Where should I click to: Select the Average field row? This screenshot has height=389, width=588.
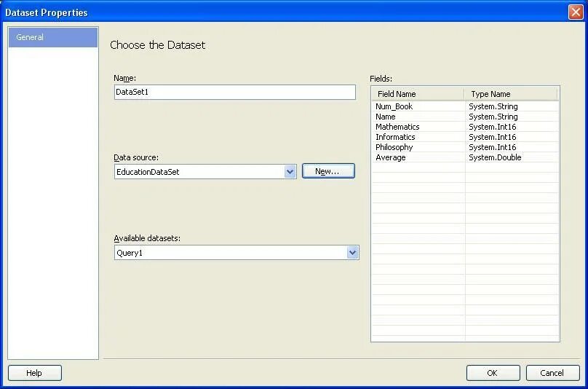[391, 157]
